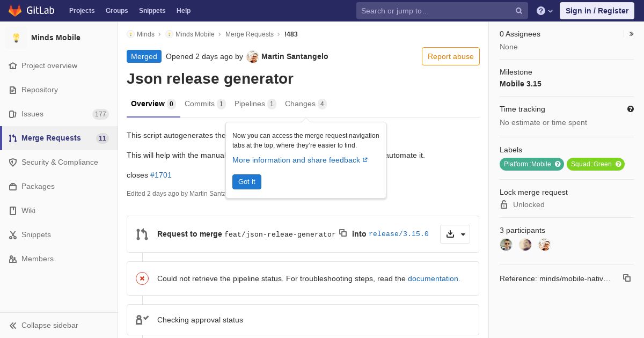This screenshot has height=338, width=644.
Task: Click the second participant avatar
Action: coord(525,245)
